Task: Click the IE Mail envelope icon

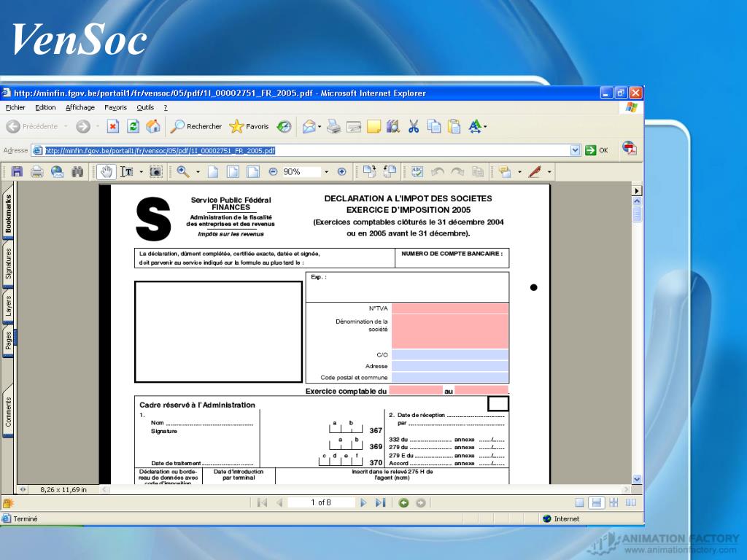Action: click(x=309, y=126)
